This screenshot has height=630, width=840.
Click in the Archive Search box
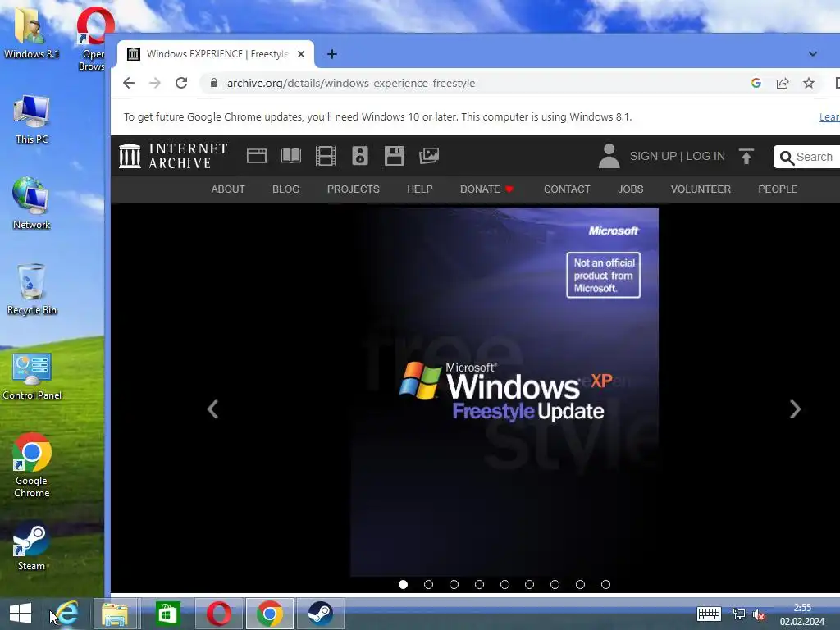click(x=807, y=157)
